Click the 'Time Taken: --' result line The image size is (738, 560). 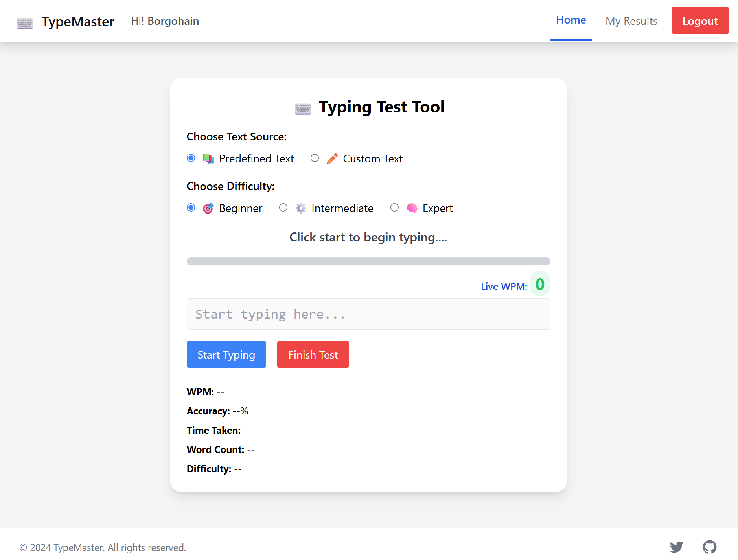pyautogui.click(x=219, y=431)
